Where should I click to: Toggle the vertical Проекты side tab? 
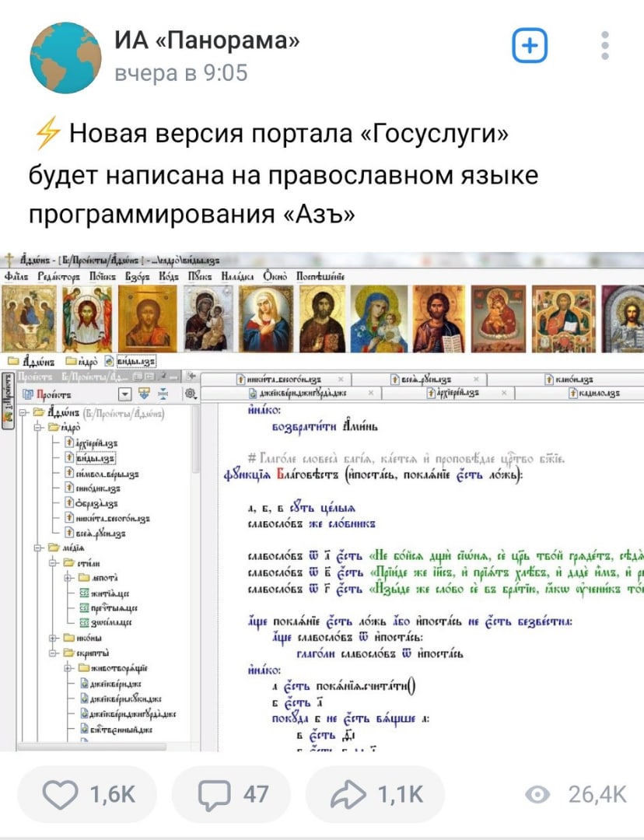tap(8, 400)
